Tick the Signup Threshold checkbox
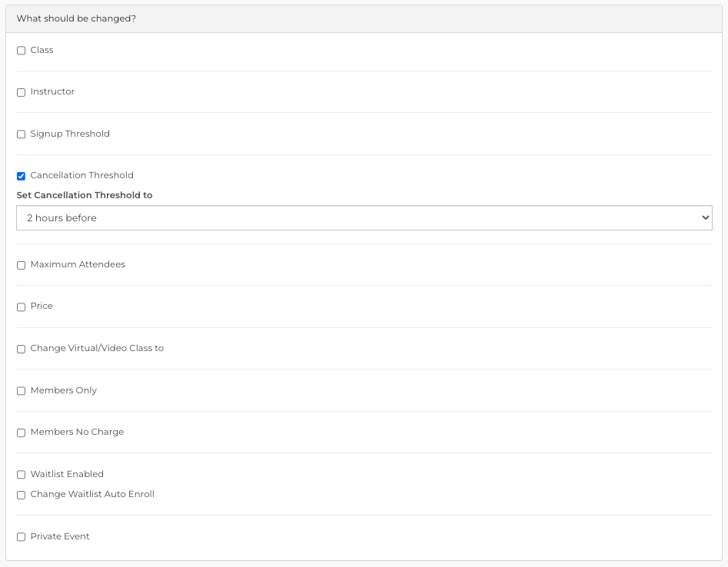 (21, 134)
